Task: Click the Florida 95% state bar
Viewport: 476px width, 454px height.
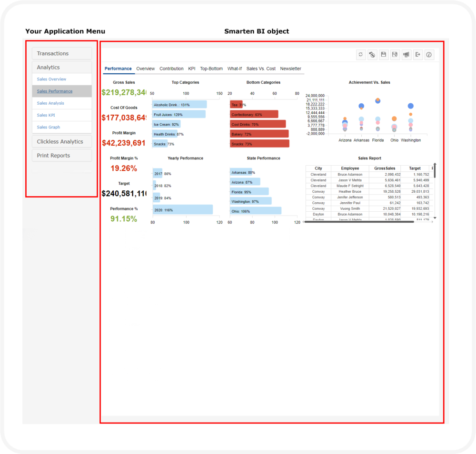Action: (249, 191)
